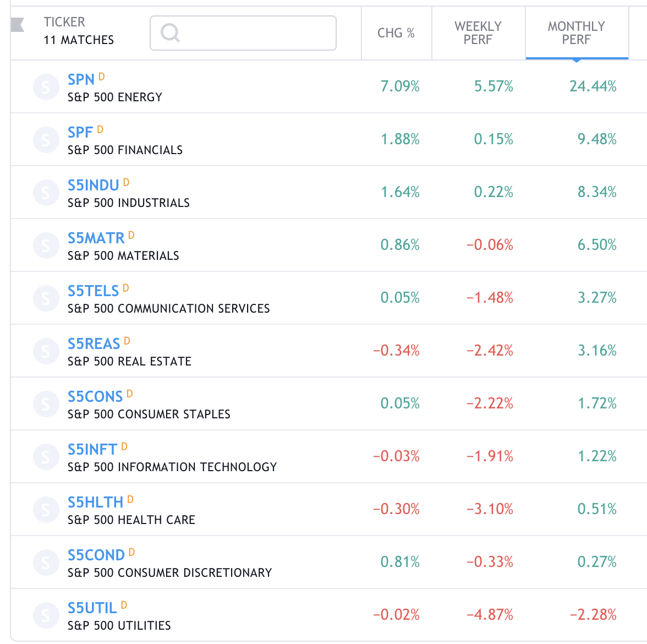Open the SPN ticker link

(x=81, y=80)
